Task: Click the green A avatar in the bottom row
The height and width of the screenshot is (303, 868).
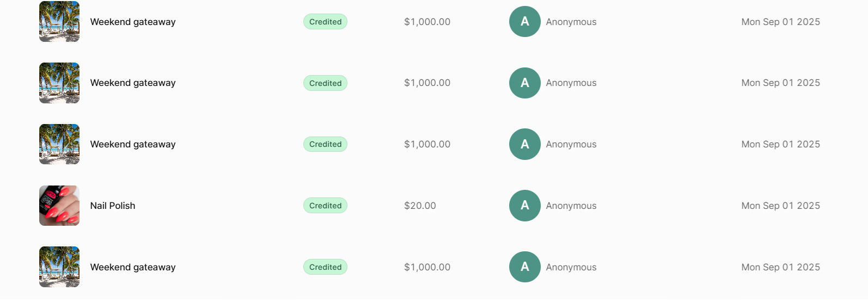Action: [x=524, y=267]
